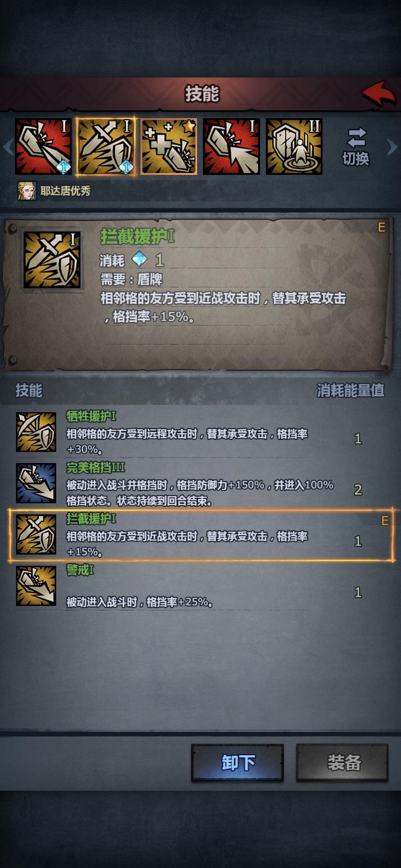The height and width of the screenshot is (868, 401).
Task: Choose 完美格挡III skill from list
Action: (200, 484)
